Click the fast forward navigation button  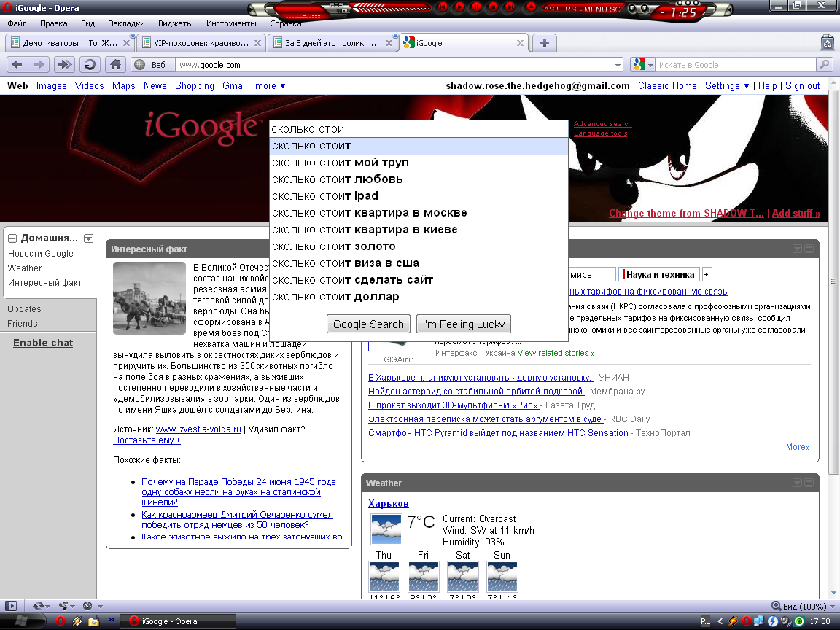pos(63,65)
